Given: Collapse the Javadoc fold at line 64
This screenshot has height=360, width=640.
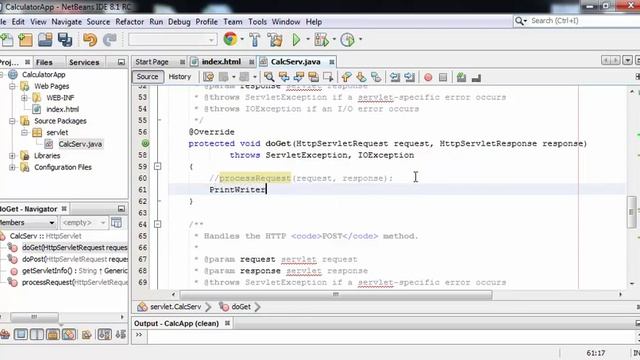Looking at the screenshot, I should click(x=158, y=224).
